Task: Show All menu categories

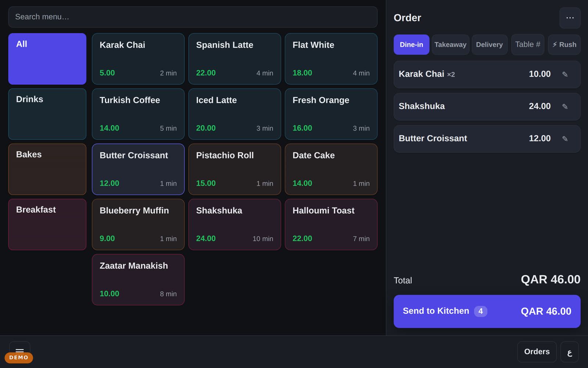Action: [47, 59]
